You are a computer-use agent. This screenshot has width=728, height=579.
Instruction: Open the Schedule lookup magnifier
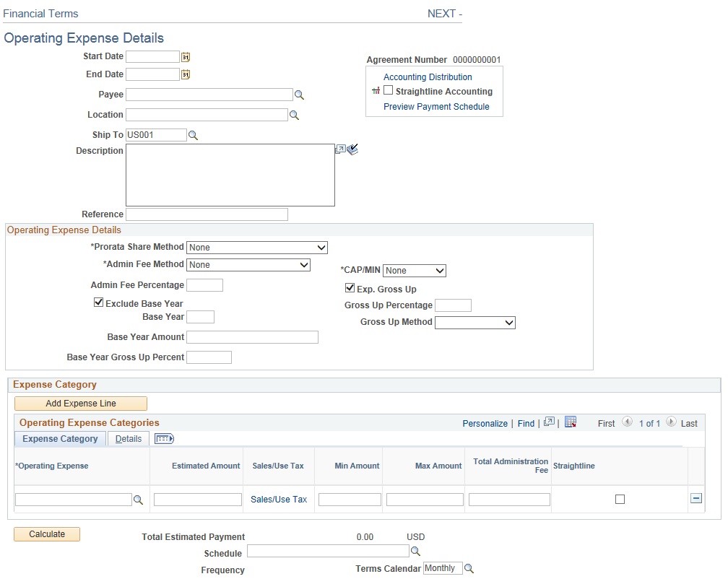(x=415, y=550)
